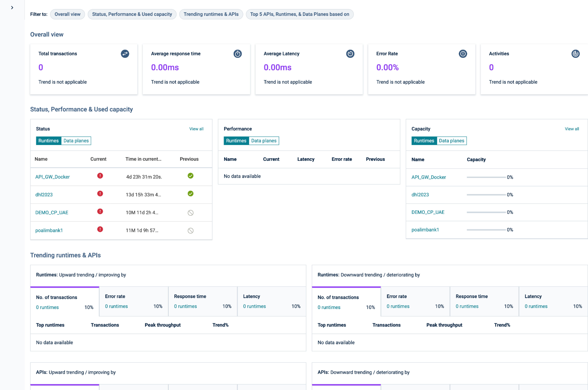Filter to Top 5 APIs, Runtimes, & Data Planes
This screenshot has height=390, width=588.
coord(300,14)
